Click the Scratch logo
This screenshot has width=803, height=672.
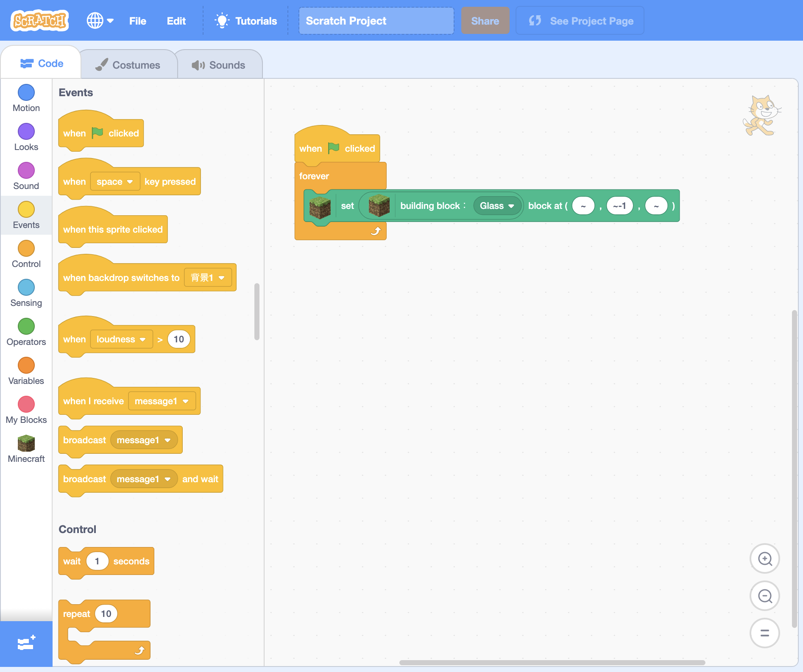tap(40, 20)
